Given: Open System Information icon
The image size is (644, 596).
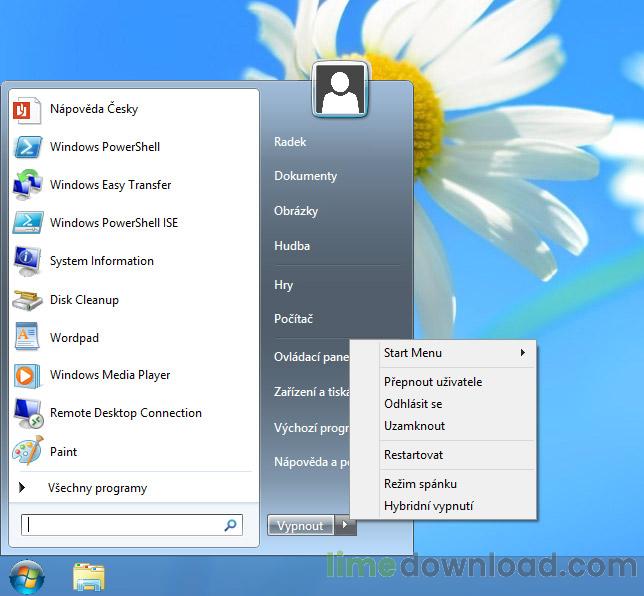Looking at the screenshot, I should (x=27, y=261).
